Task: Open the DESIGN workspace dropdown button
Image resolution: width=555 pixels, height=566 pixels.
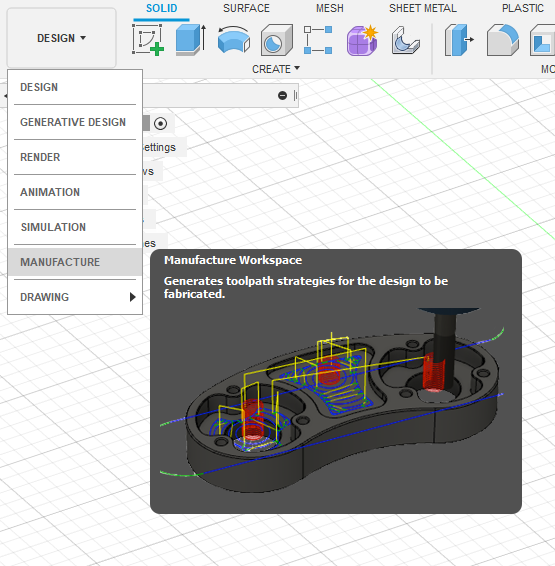Action: pos(61,38)
